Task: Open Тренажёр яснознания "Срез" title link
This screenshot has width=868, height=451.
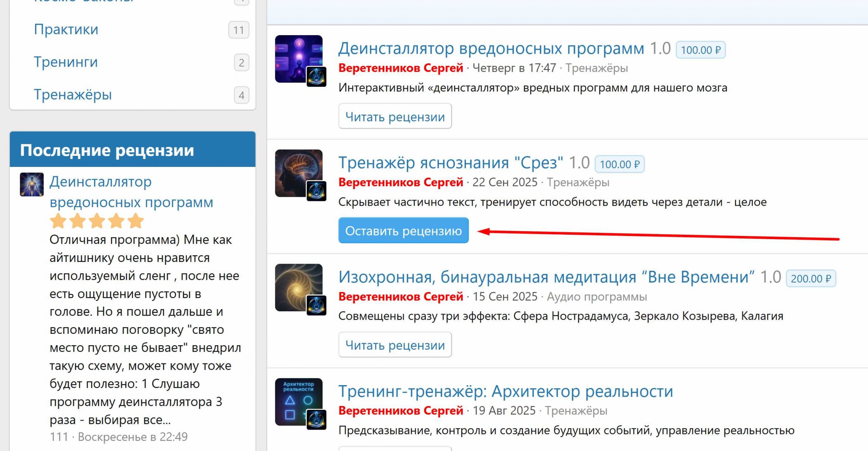Action: tap(451, 163)
